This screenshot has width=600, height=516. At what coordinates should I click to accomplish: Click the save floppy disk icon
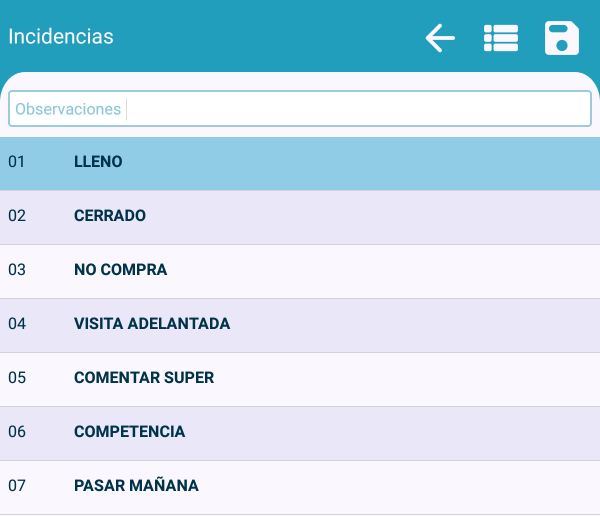[562, 38]
